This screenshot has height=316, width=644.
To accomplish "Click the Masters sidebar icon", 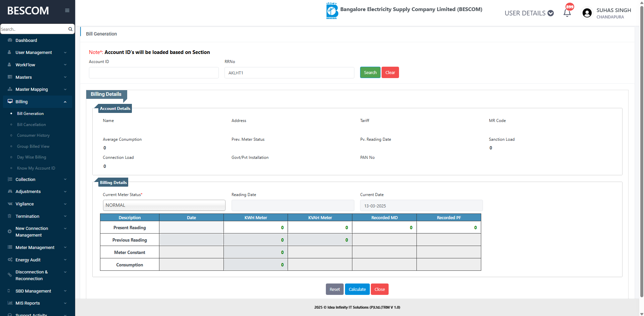I will click(x=10, y=77).
